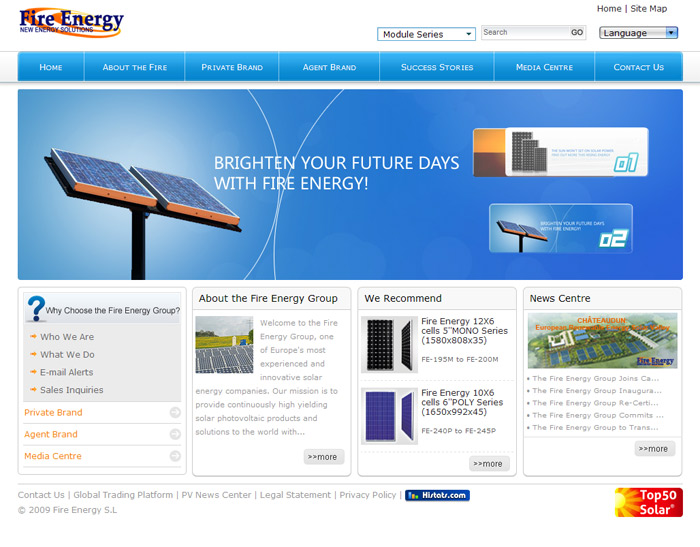
Task: Open the Top50 Solar badge
Action: click(x=649, y=502)
